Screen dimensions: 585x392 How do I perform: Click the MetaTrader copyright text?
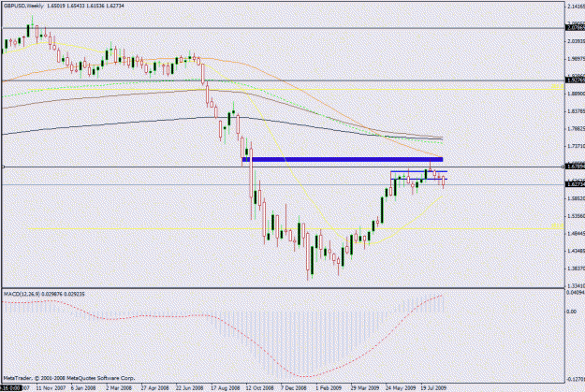pyautogui.click(x=69, y=378)
